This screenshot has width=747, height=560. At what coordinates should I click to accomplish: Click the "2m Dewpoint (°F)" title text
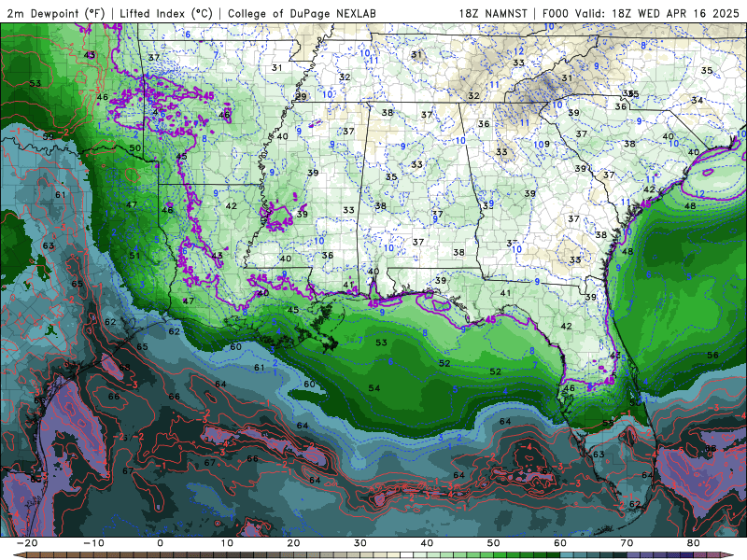pos(55,13)
